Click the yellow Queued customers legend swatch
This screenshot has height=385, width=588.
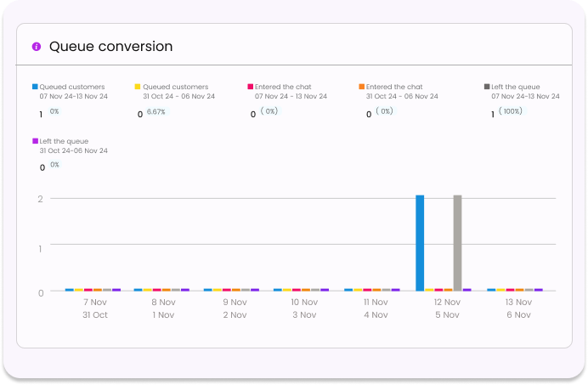pos(138,87)
